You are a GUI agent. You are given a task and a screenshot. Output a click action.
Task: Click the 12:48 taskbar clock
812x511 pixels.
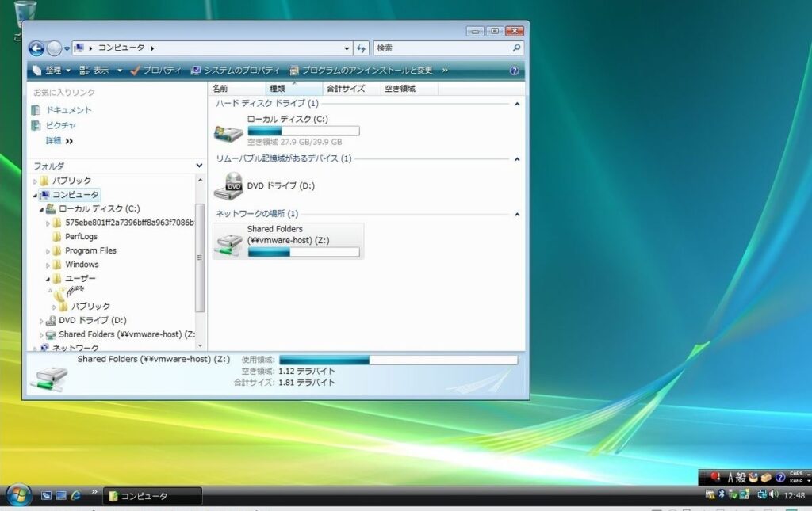click(x=795, y=495)
